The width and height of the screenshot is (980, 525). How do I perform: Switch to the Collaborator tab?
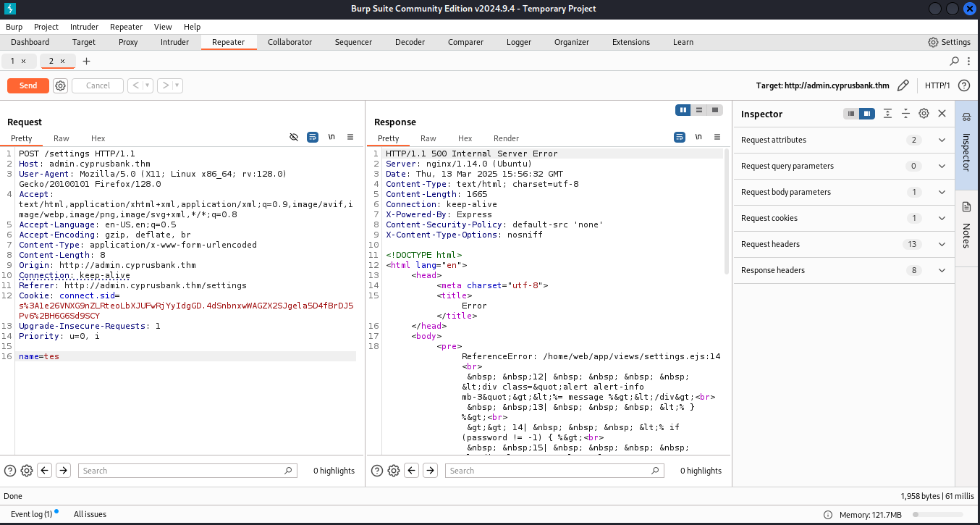point(290,42)
